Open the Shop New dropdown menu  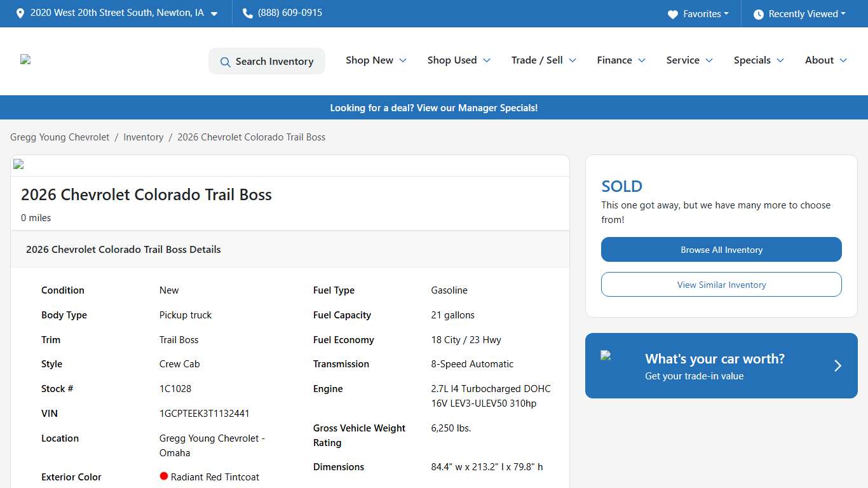pyautogui.click(x=376, y=60)
